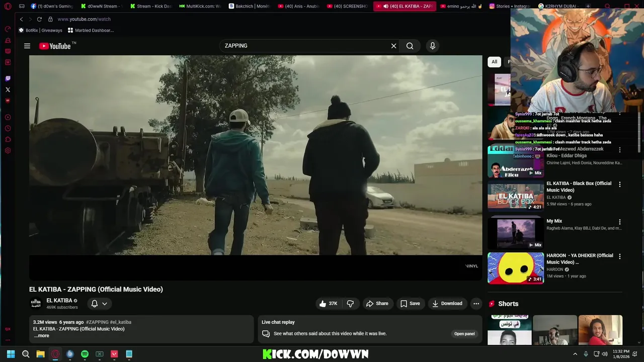This screenshot has width=644, height=362.
Task: Show hidden system tray icons
Action: (x=575, y=354)
